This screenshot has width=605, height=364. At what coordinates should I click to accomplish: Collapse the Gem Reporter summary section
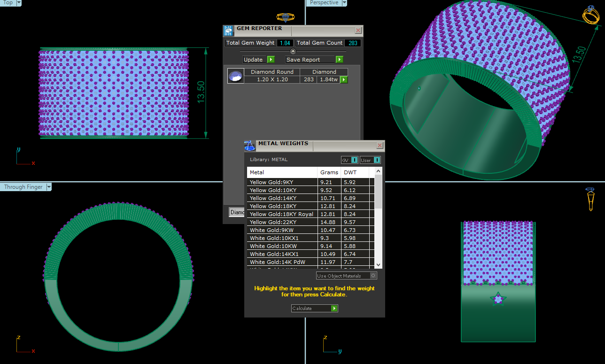293,51
